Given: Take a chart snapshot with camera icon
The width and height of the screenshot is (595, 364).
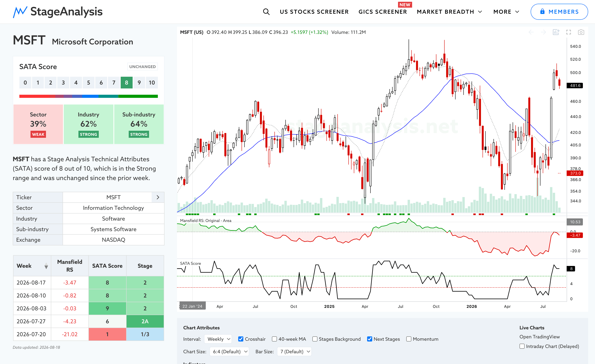Looking at the screenshot, I should [x=581, y=32].
